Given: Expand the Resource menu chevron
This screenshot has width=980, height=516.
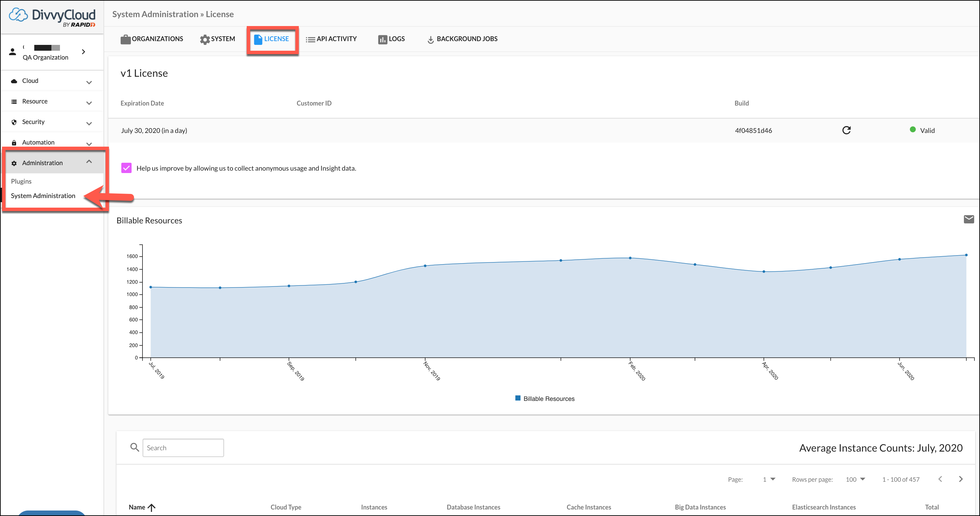Looking at the screenshot, I should point(89,103).
